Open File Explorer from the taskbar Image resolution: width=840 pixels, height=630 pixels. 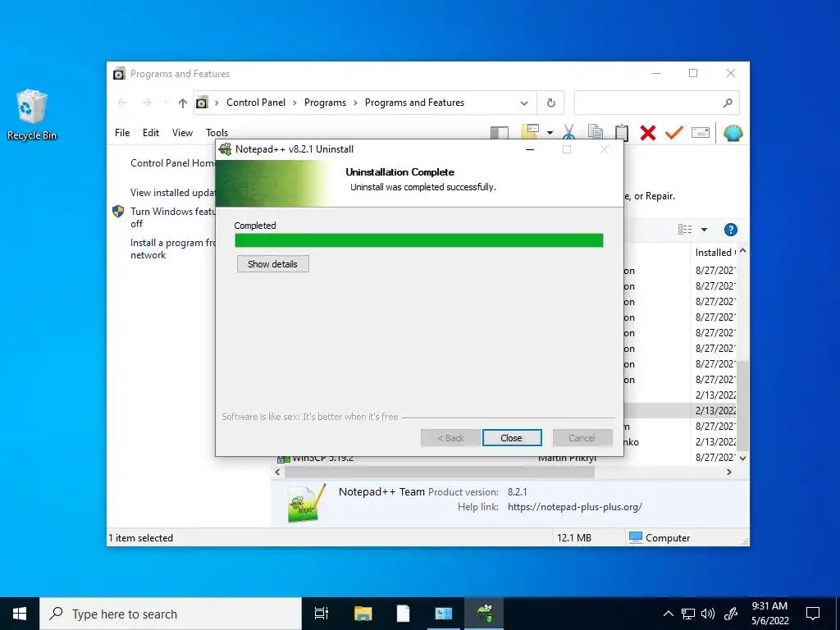pos(363,614)
